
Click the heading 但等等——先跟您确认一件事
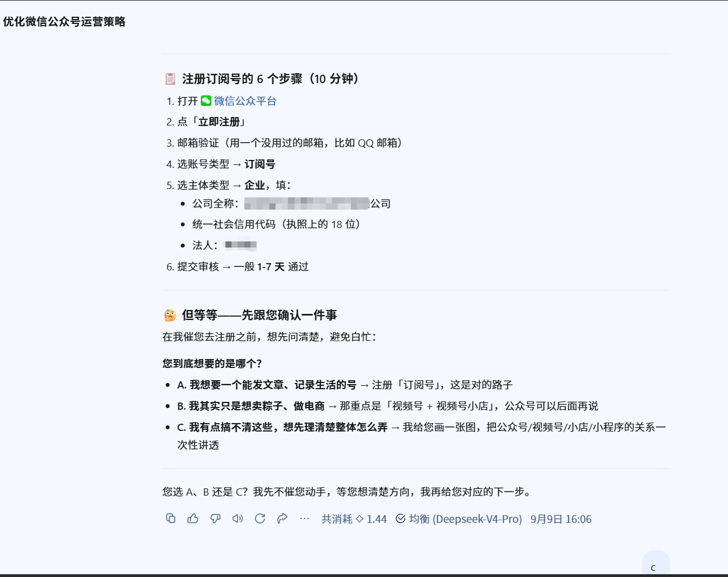tap(259, 315)
